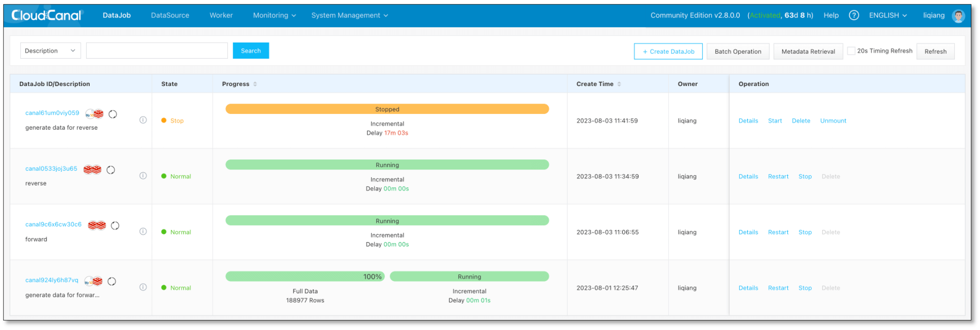980x330 pixels.
Task: Enable the 20s Timing Refresh checkbox
Action: pos(851,51)
